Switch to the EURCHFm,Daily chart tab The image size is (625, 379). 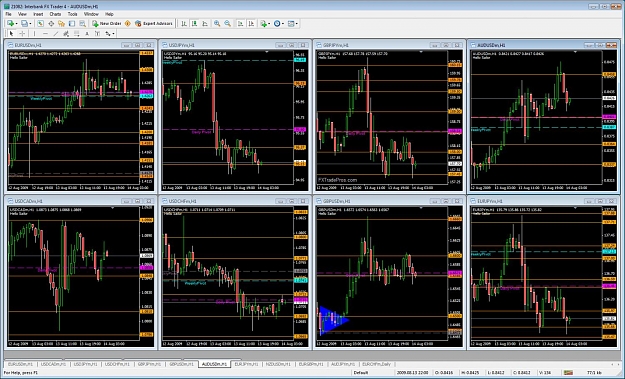pyautogui.click(x=377, y=364)
